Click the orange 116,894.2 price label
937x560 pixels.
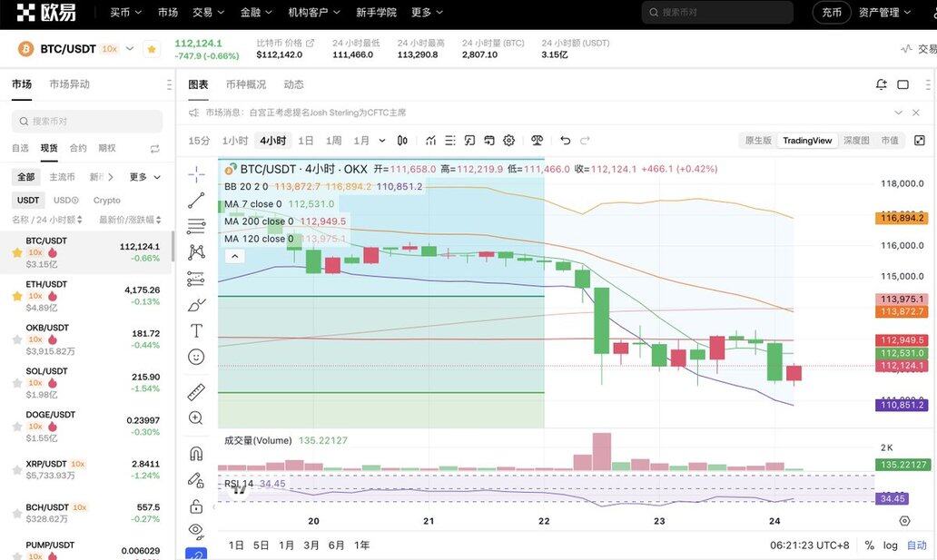coord(902,218)
